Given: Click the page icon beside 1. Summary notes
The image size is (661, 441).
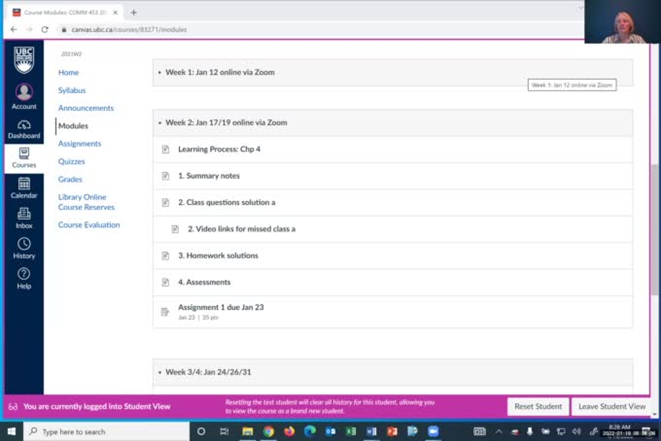Looking at the screenshot, I should point(166,176).
